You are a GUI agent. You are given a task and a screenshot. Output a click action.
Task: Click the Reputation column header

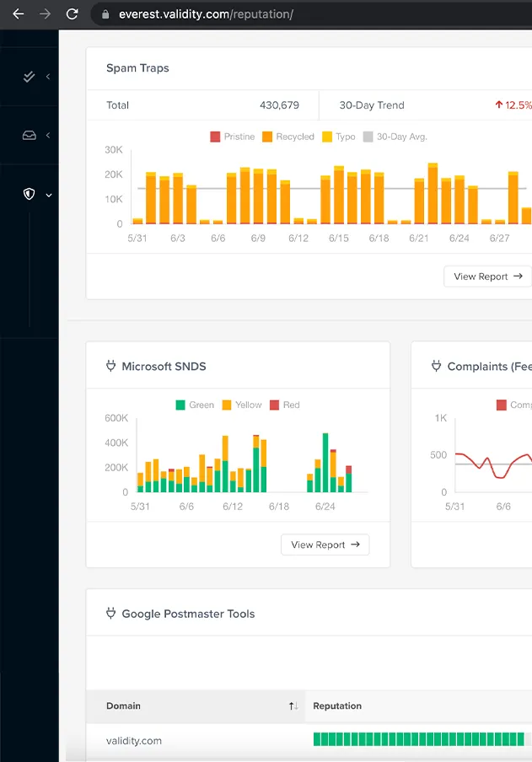pos(337,706)
